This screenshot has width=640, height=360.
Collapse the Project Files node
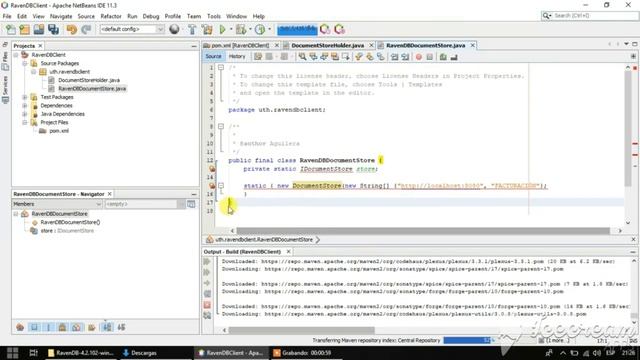tap(25, 122)
